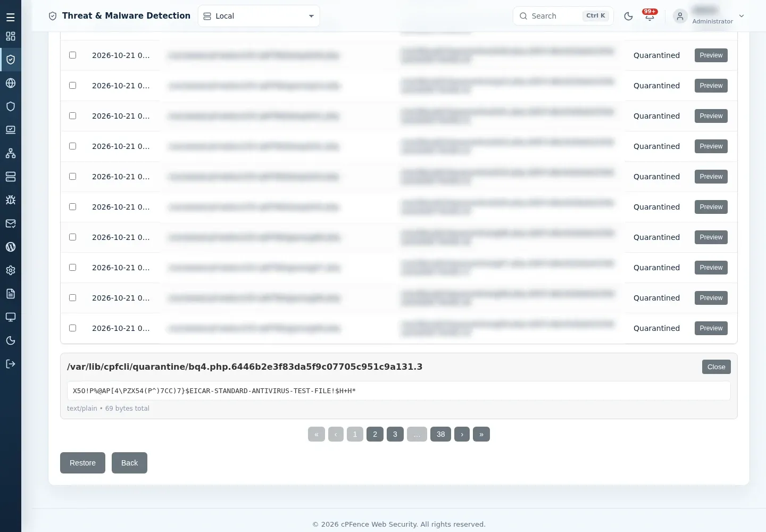Open the plain shield icon in sidebar
The width and height of the screenshot is (766, 532).
(10, 106)
